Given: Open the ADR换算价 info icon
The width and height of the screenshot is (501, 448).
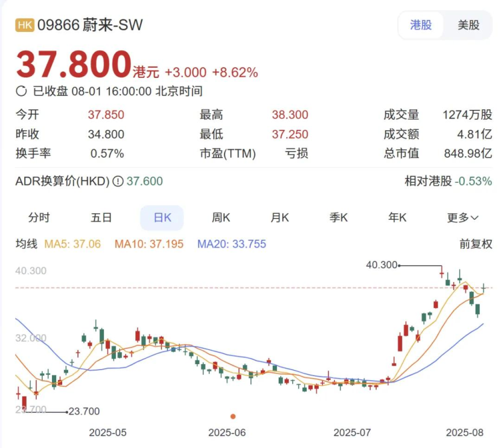Looking at the screenshot, I should point(118,182).
